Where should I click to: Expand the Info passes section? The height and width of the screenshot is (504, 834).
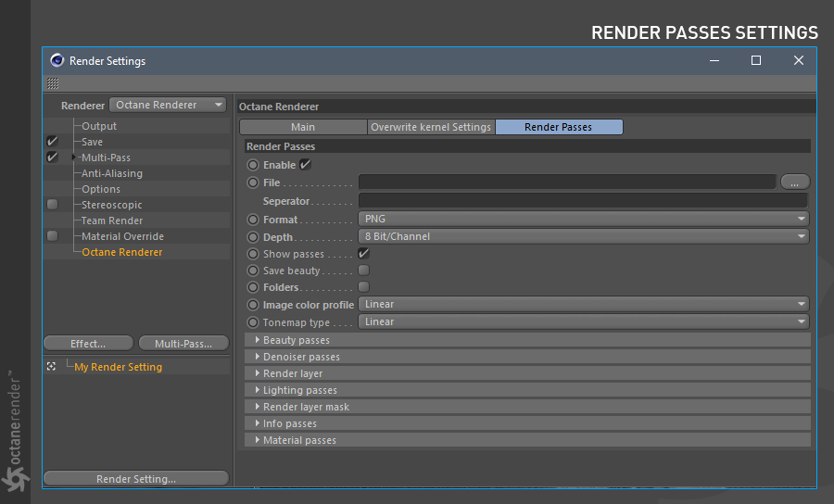point(258,423)
